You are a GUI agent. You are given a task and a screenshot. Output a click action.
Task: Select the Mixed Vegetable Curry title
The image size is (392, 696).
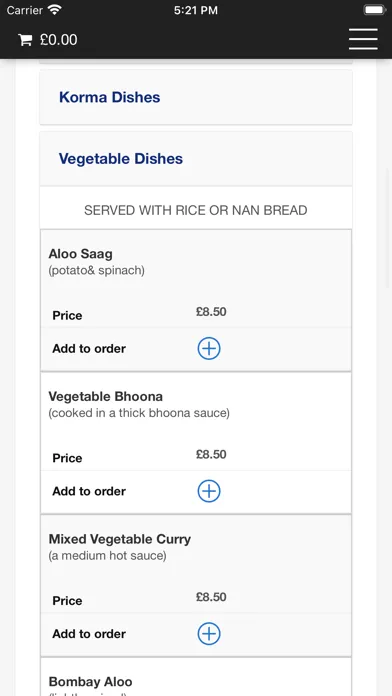[120, 539]
